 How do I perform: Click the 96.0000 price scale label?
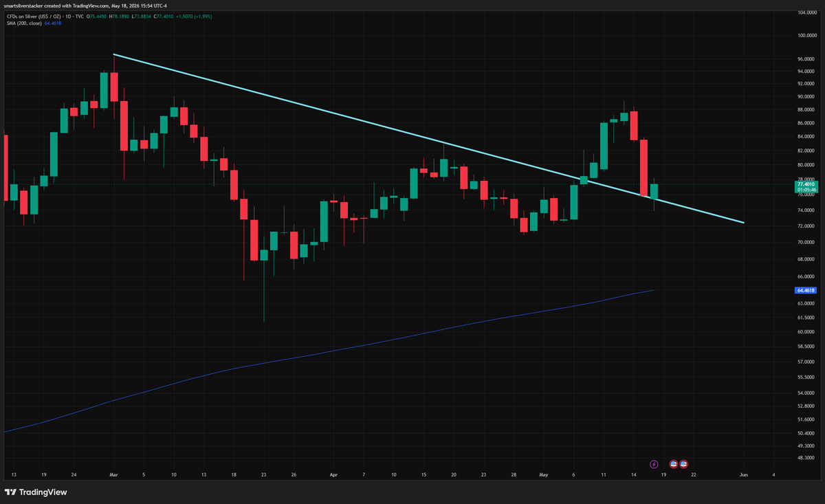[x=806, y=59]
